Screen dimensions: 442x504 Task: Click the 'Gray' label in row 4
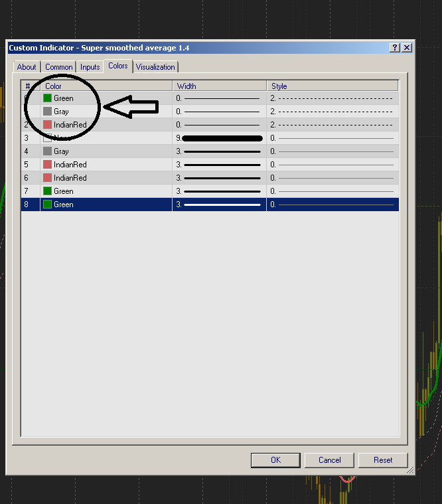[61, 151]
